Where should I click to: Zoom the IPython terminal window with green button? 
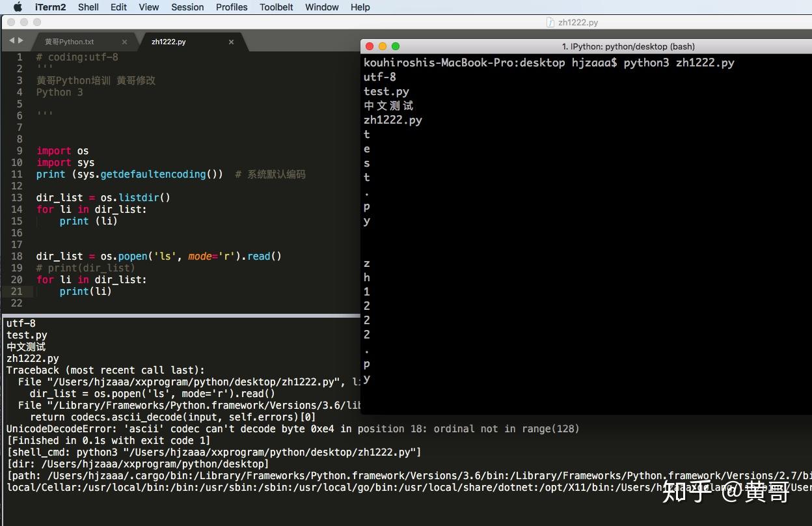pyautogui.click(x=397, y=46)
